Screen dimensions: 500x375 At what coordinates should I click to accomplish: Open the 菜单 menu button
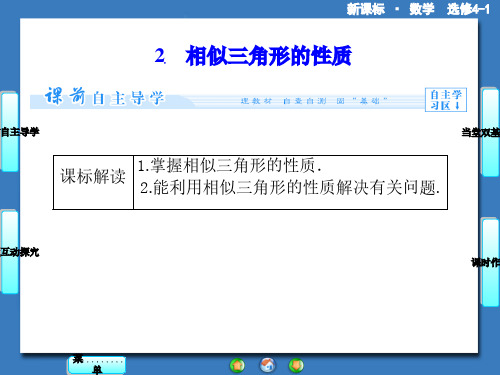pos(97,365)
